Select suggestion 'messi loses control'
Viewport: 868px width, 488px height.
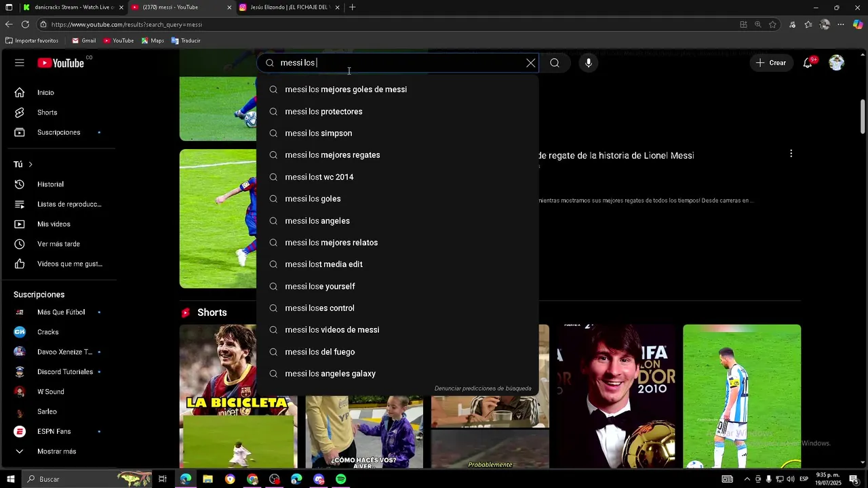(x=397, y=308)
